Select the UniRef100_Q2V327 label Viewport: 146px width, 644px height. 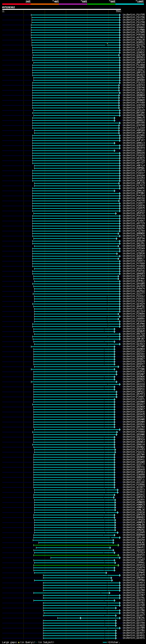134,45
